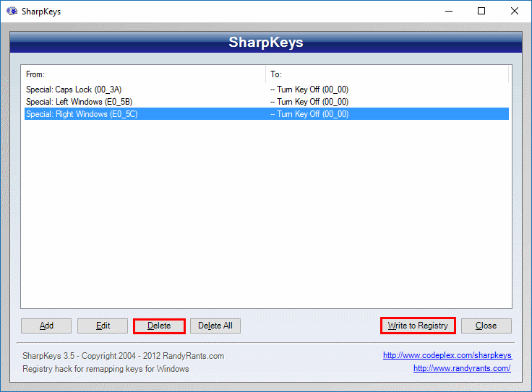Click the From: column header
Image resolution: width=532 pixels, height=392 pixels.
coord(145,74)
